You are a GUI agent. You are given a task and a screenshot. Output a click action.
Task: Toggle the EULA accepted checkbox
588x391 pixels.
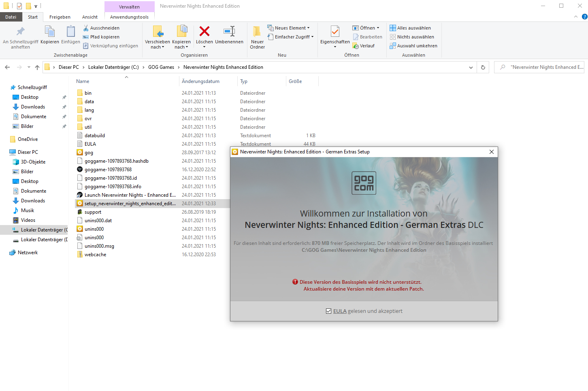[328, 311]
